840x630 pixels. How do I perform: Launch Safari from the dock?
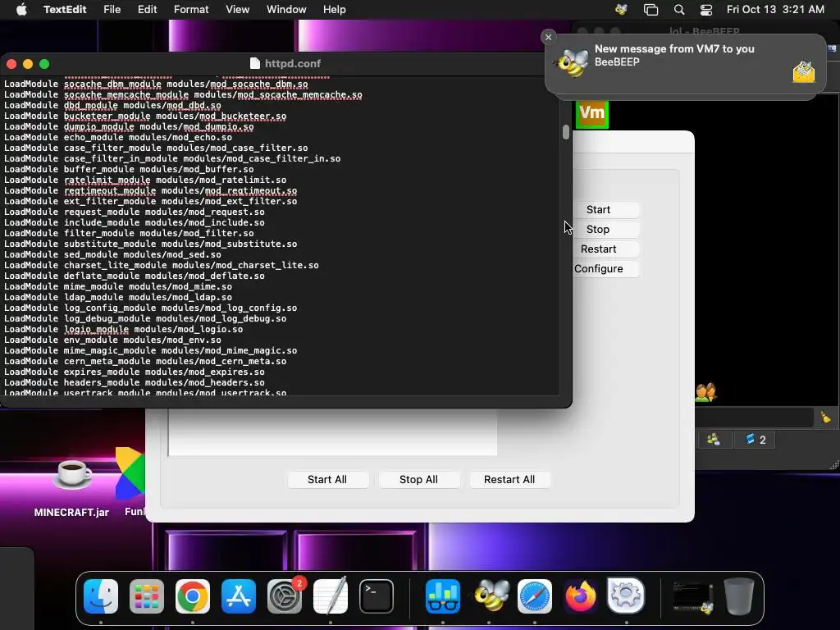(535, 596)
